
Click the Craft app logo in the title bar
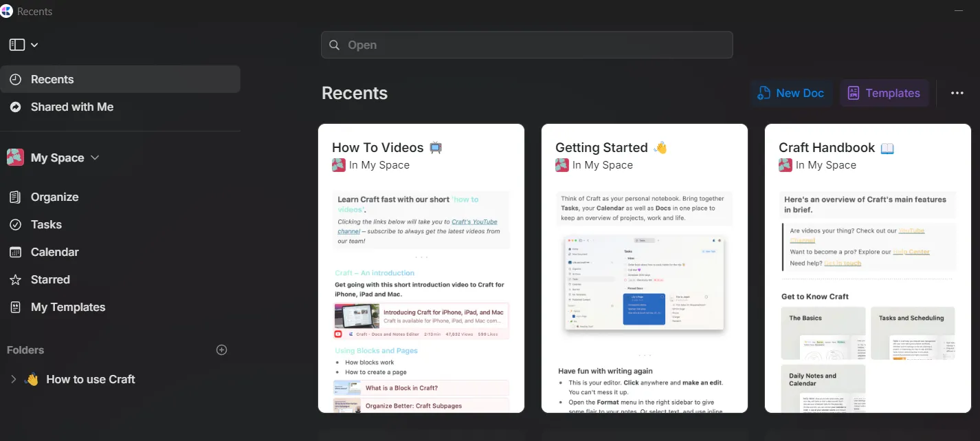pyautogui.click(x=7, y=11)
